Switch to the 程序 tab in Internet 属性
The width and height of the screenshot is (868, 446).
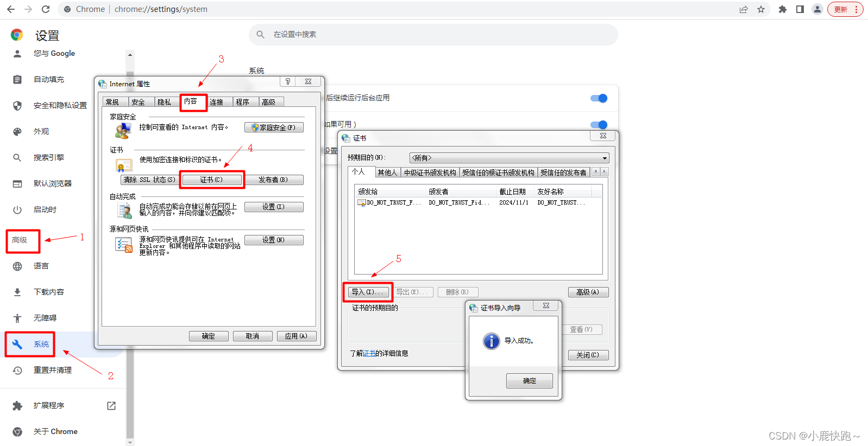pyautogui.click(x=245, y=102)
